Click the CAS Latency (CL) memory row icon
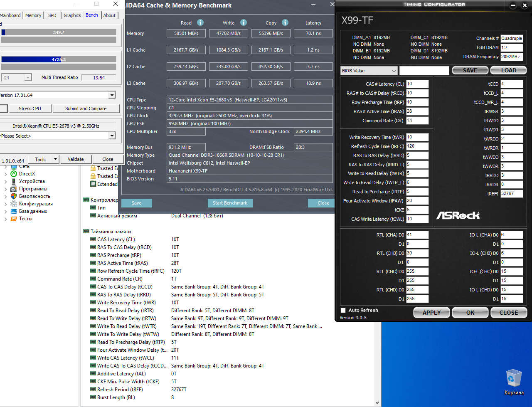The image size is (532, 407). pyautogui.click(x=93, y=239)
